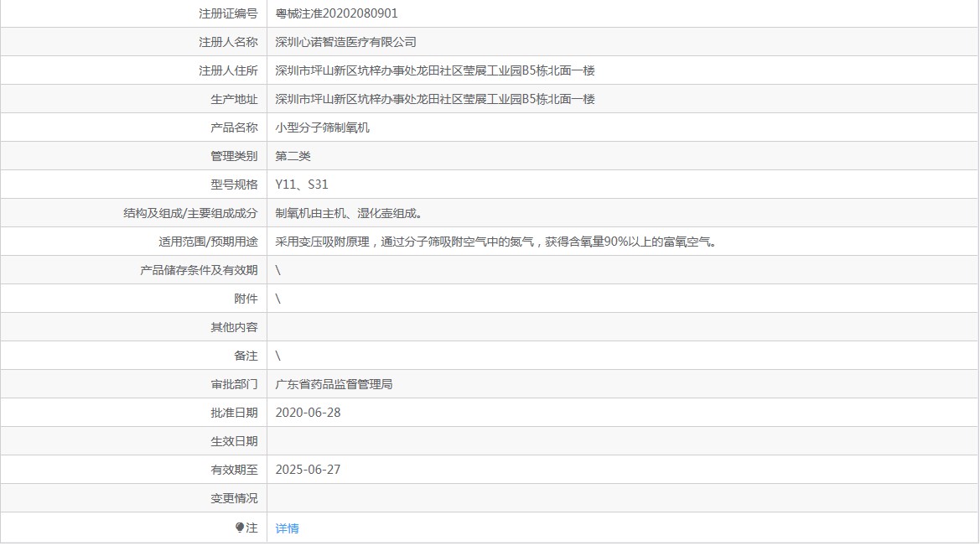Click the 适用范围/预期用途 description value

click(495, 242)
